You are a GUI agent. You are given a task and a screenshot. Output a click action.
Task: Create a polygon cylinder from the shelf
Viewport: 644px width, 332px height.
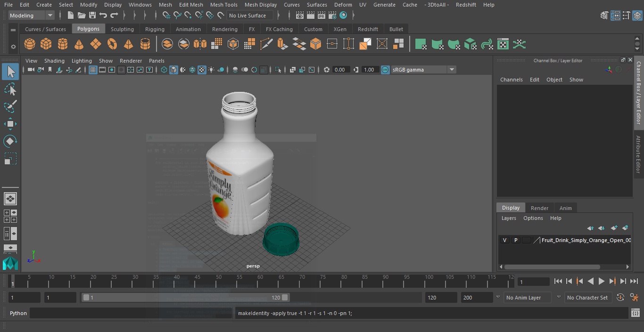pos(63,44)
